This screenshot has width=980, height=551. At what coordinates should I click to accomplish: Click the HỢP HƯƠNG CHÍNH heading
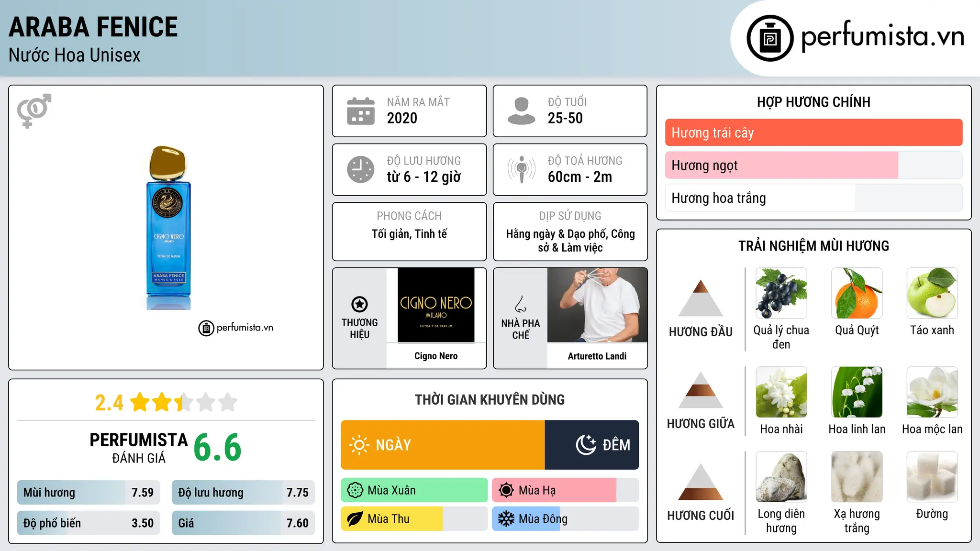coord(813,102)
